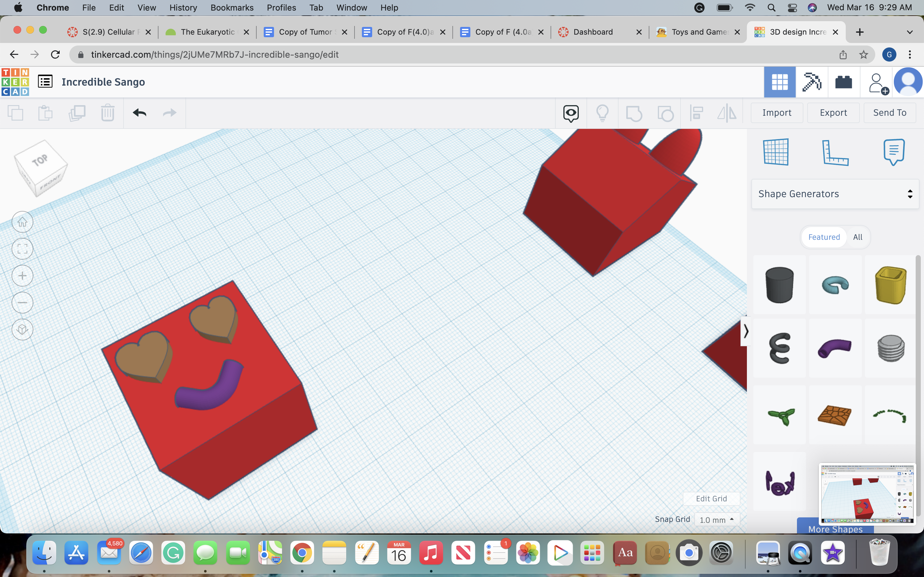Select the Workplane tool icon
The width and height of the screenshot is (924, 577).
[x=775, y=152]
